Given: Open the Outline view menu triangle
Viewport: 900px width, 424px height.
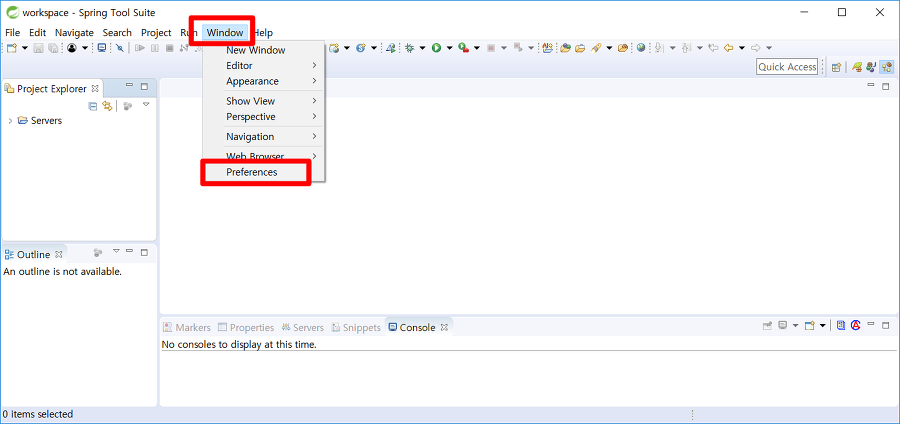Looking at the screenshot, I should 116,251.
